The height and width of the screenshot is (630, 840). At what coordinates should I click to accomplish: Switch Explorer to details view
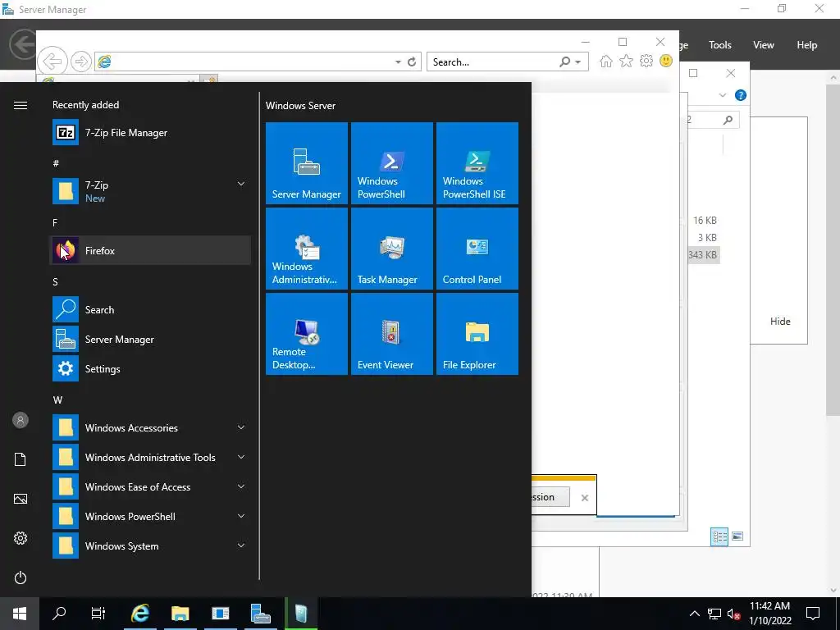[x=719, y=536]
